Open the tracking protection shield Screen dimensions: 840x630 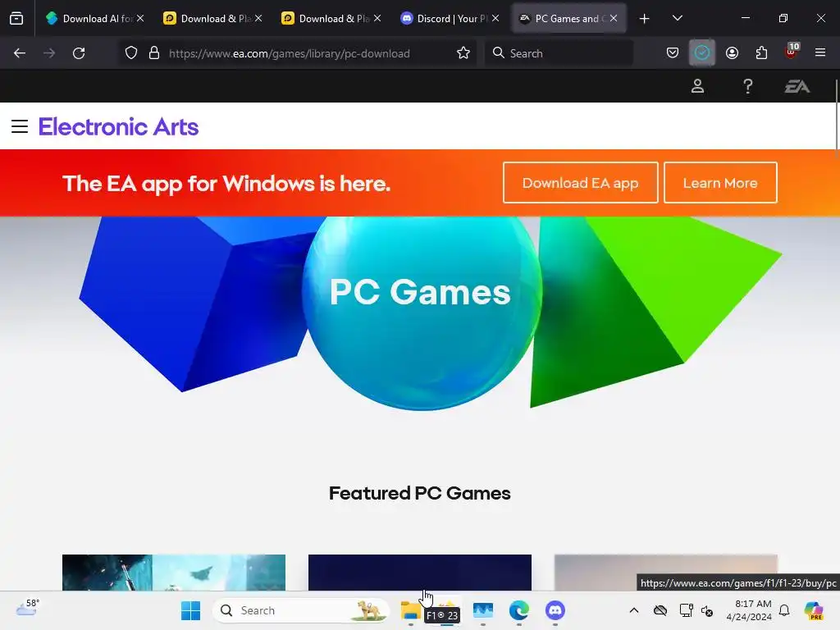131,53
